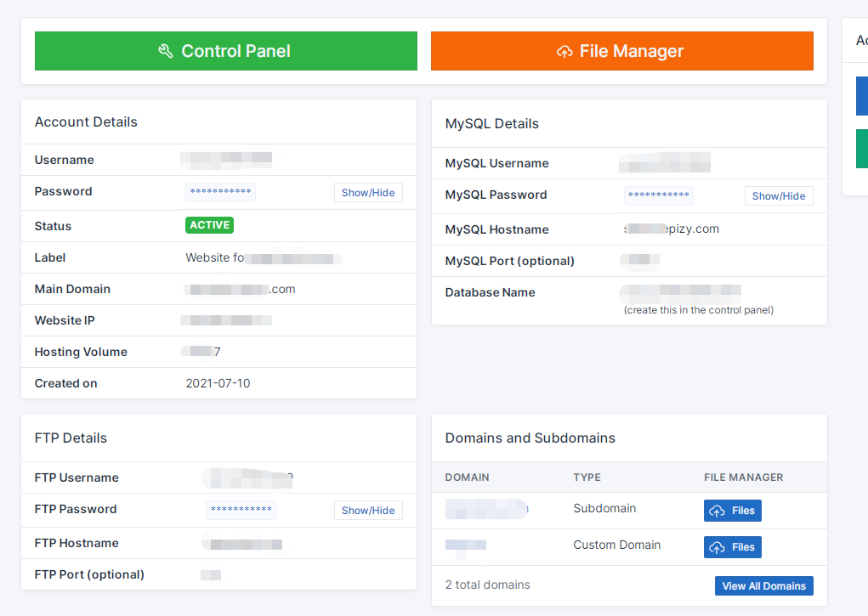Click the cloud upload icon on File Manager
Image resolution: width=868 pixels, height=616 pixels.
(x=564, y=52)
